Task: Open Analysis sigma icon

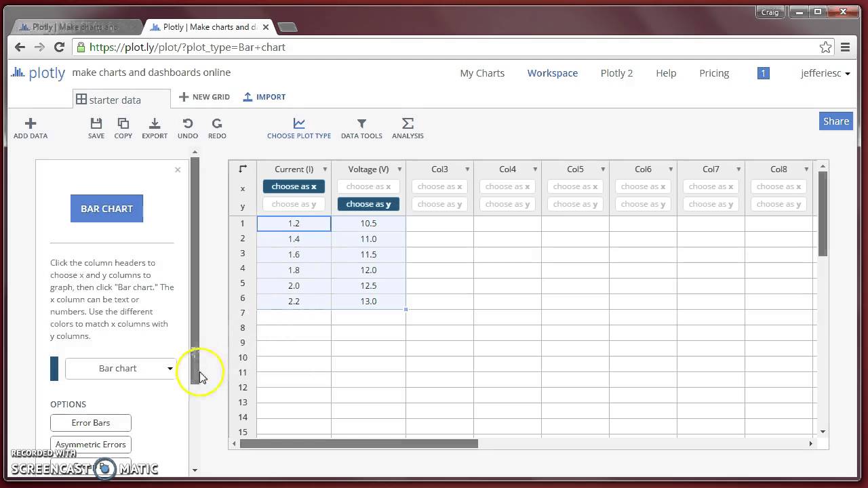Action: click(x=408, y=123)
